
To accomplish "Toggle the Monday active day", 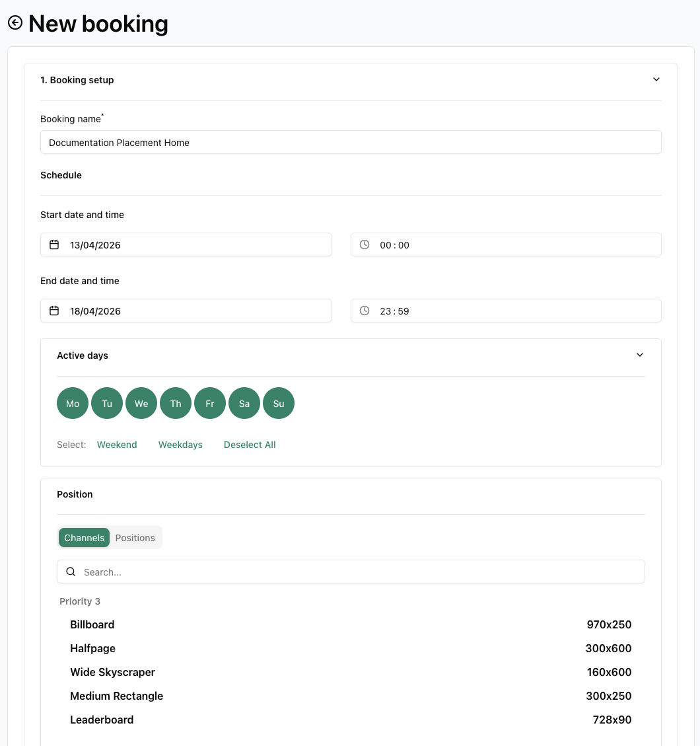I will coord(73,403).
